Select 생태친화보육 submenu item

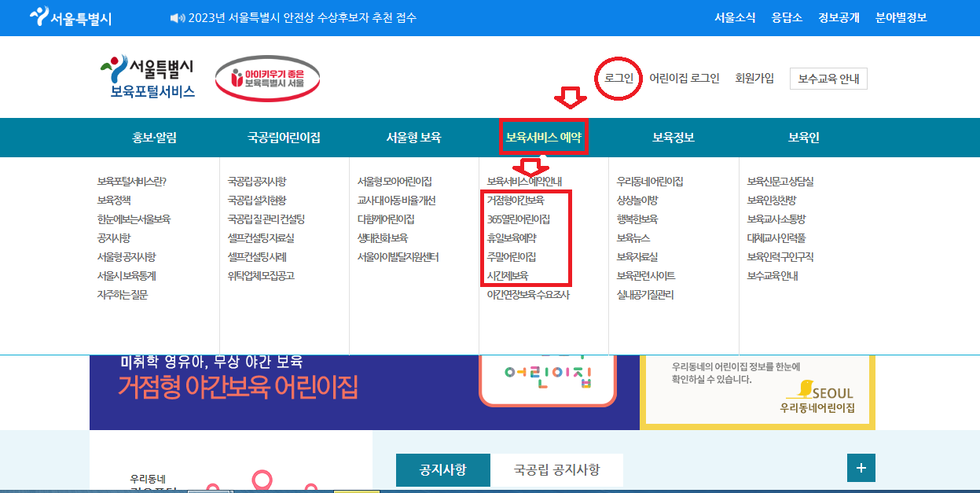coord(383,238)
